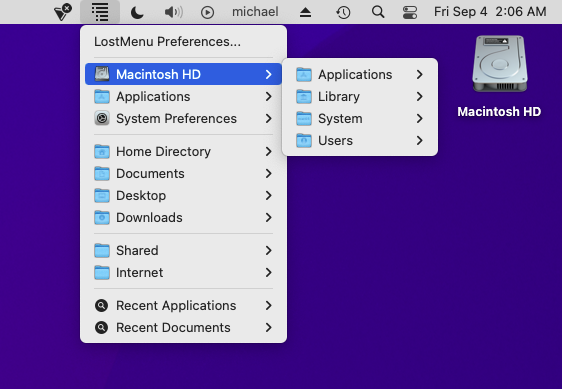Click the Recent Applications magnifier icon

(102, 305)
